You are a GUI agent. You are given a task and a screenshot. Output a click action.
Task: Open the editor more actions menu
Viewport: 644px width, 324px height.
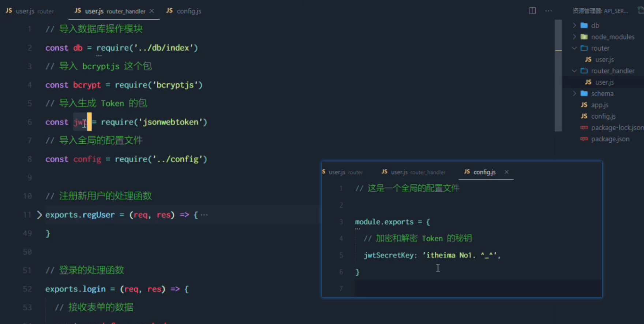coord(548,11)
